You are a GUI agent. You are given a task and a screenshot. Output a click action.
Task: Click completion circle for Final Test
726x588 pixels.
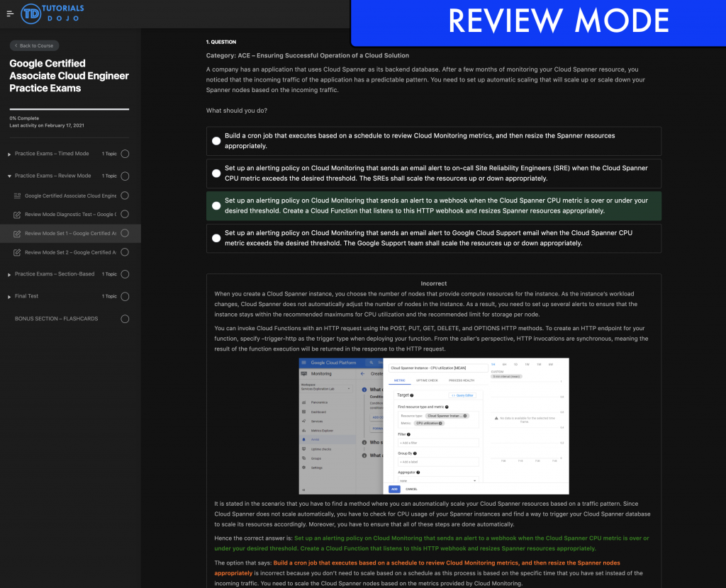pyautogui.click(x=125, y=296)
